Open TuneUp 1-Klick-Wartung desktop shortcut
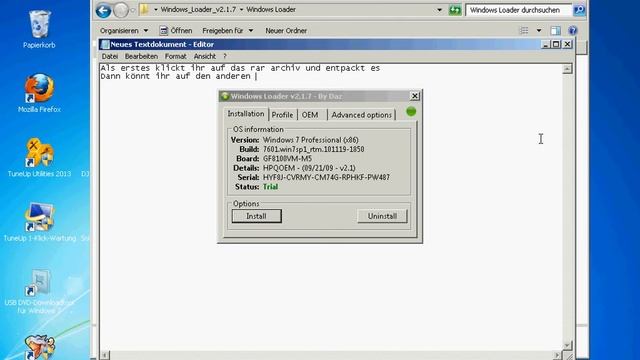The height and width of the screenshot is (360, 640). pos(39,222)
